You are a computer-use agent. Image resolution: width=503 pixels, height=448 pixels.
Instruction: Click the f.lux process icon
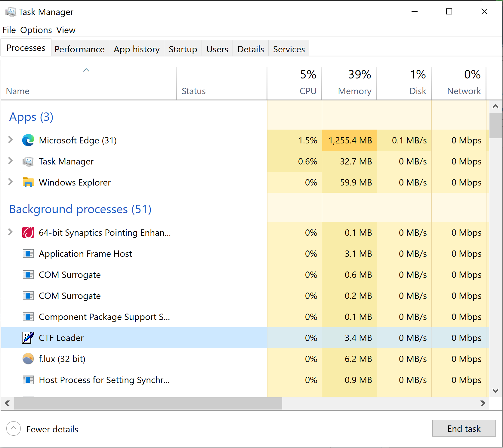tap(28, 359)
